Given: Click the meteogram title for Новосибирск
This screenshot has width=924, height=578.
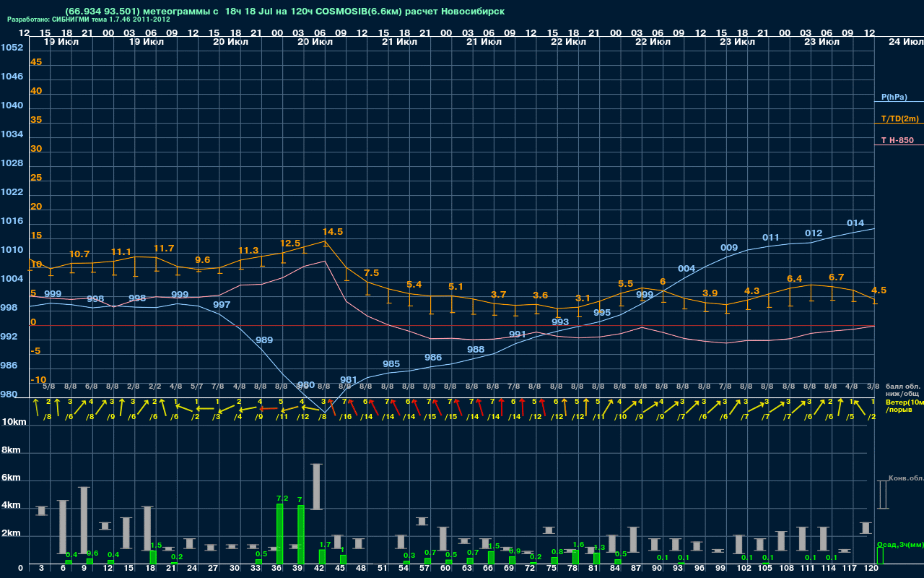Looking at the screenshot, I should (284, 12).
